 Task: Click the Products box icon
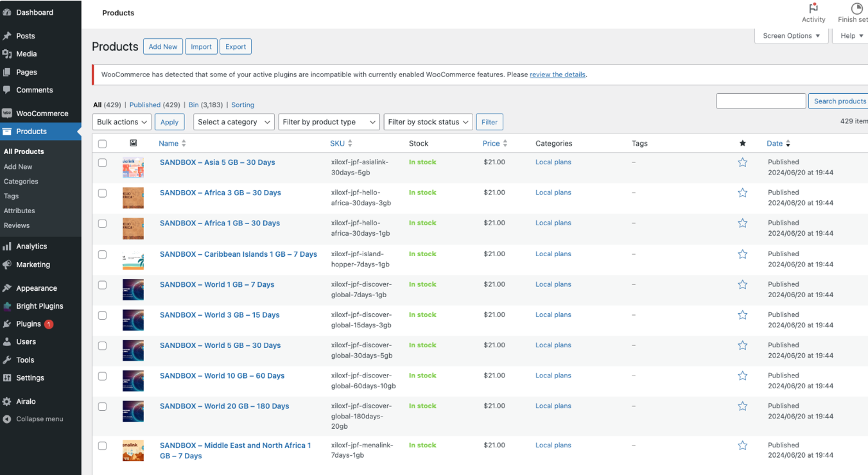point(7,131)
